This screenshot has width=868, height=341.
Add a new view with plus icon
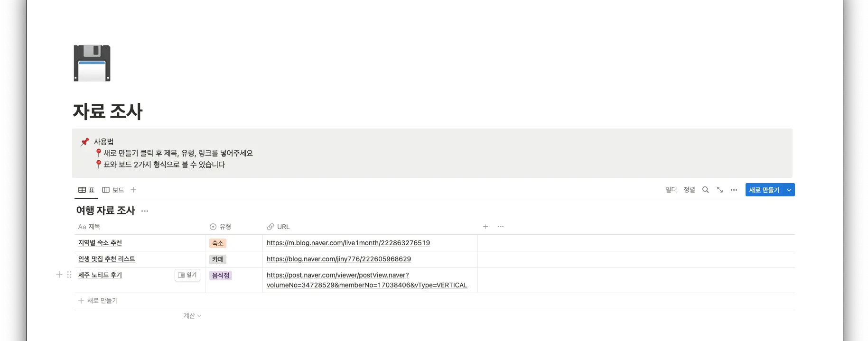click(x=133, y=190)
